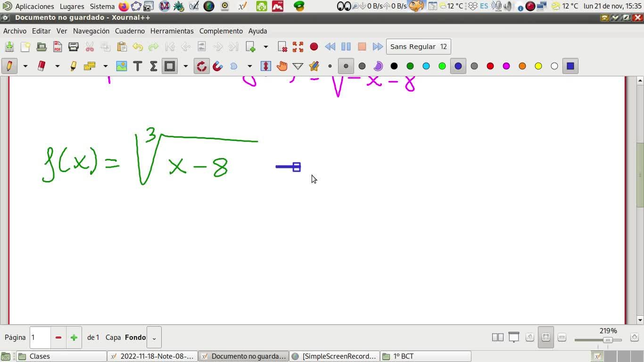Toggle grid snapping with the magnet icon
The height and width of the screenshot is (362, 644).
click(x=218, y=66)
